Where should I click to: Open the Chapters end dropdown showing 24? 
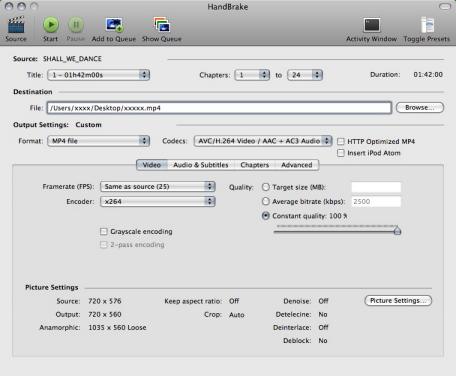305,75
